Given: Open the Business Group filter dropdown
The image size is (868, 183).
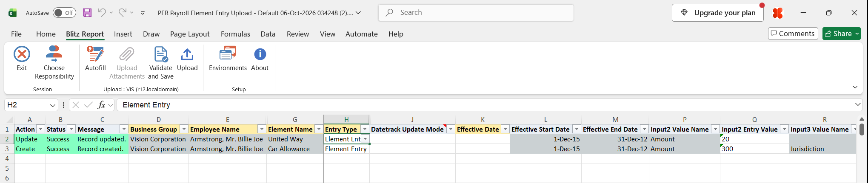Looking at the screenshot, I should 184,129.
